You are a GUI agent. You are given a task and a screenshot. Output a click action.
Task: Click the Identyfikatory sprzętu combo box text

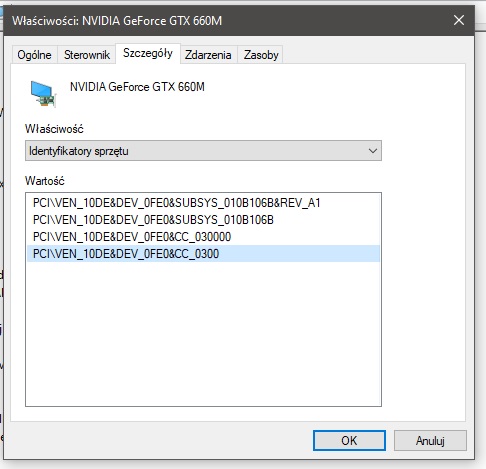click(79, 151)
